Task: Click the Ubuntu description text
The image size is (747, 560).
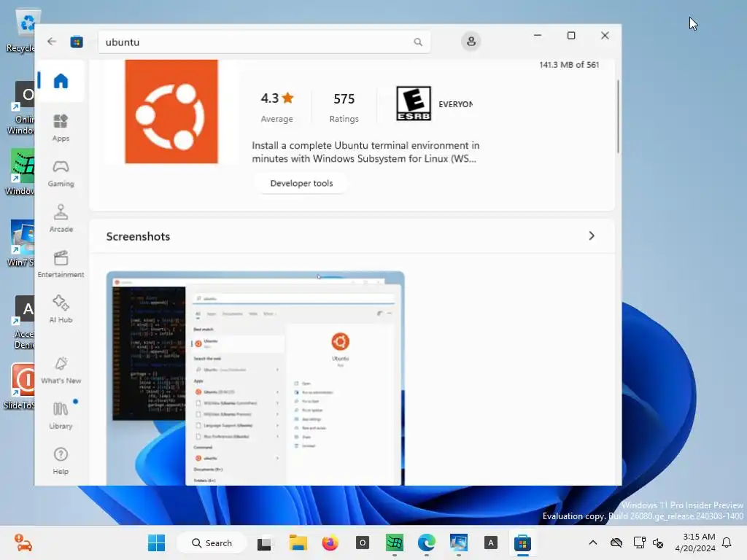Action: [x=365, y=152]
